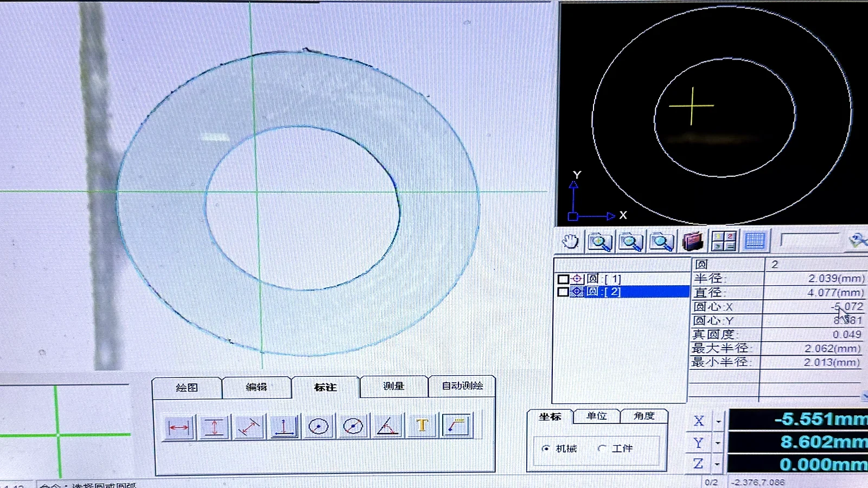Image resolution: width=868 pixels, height=488 pixels.
Task: Select the 机械 coordinate radio button
Action: tap(546, 448)
